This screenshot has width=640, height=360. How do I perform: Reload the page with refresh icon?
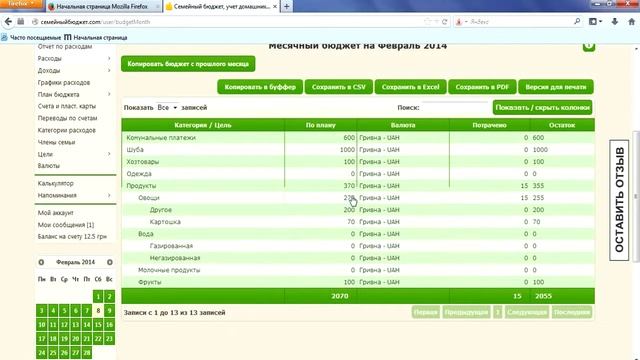click(444, 22)
